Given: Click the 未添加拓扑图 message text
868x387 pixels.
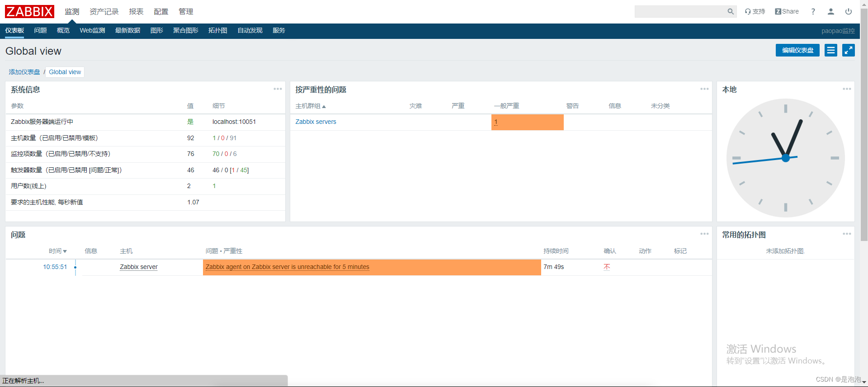Looking at the screenshot, I should [785, 251].
